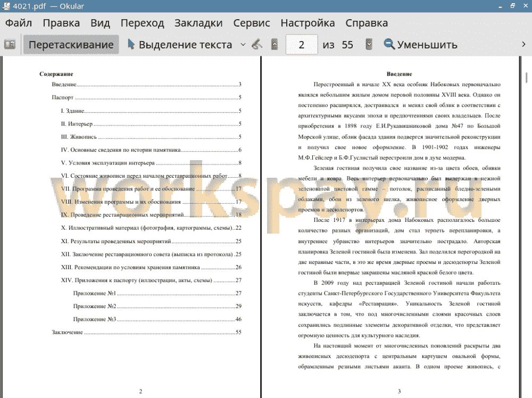532x398 pixels.
Task: Open selection tool dropdown arrow
Action: 243,45
